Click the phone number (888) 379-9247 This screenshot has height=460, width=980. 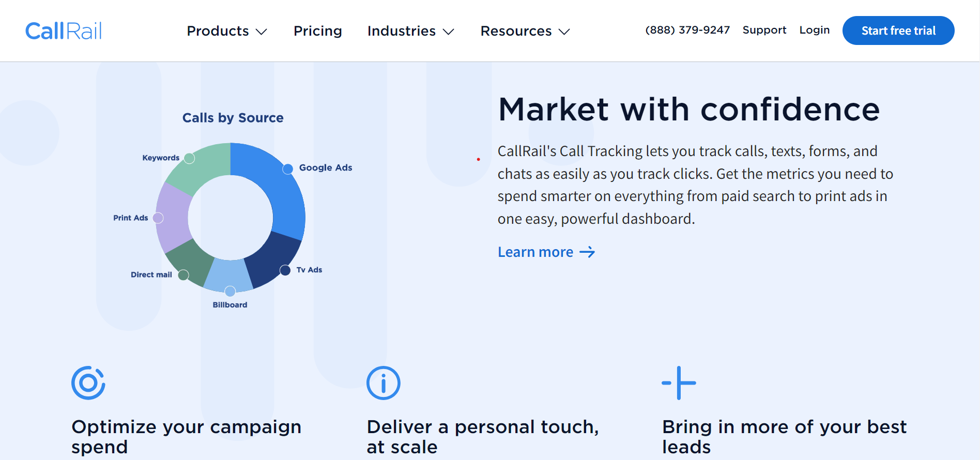[687, 30]
